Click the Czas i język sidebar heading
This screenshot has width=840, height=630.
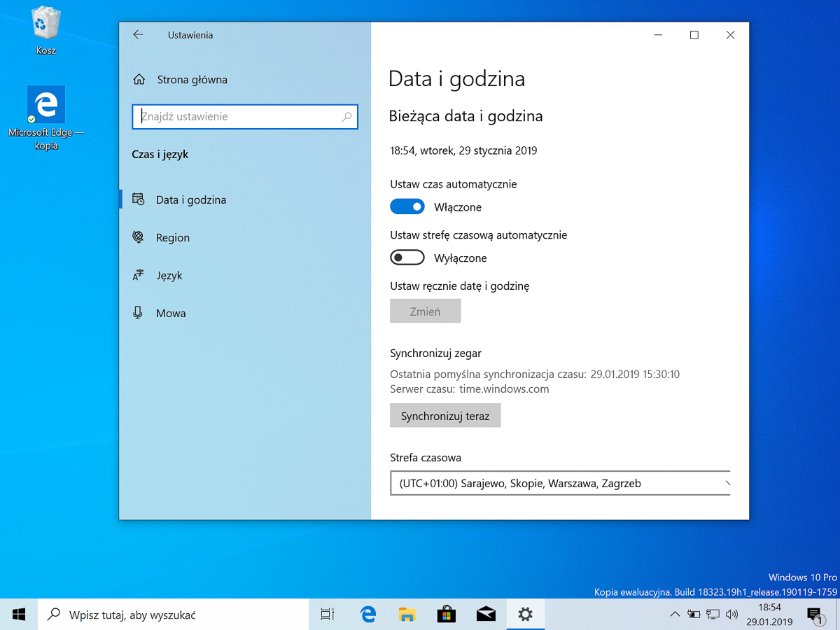tap(160, 155)
